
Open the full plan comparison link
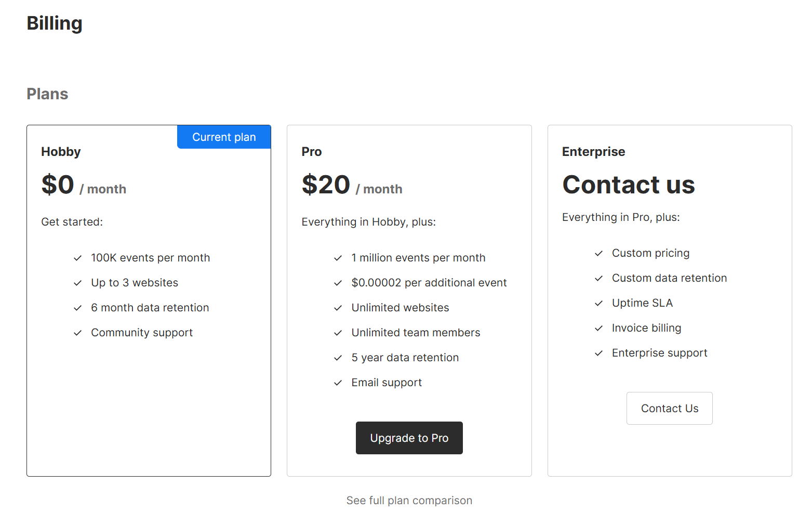pyautogui.click(x=409, y=500)
